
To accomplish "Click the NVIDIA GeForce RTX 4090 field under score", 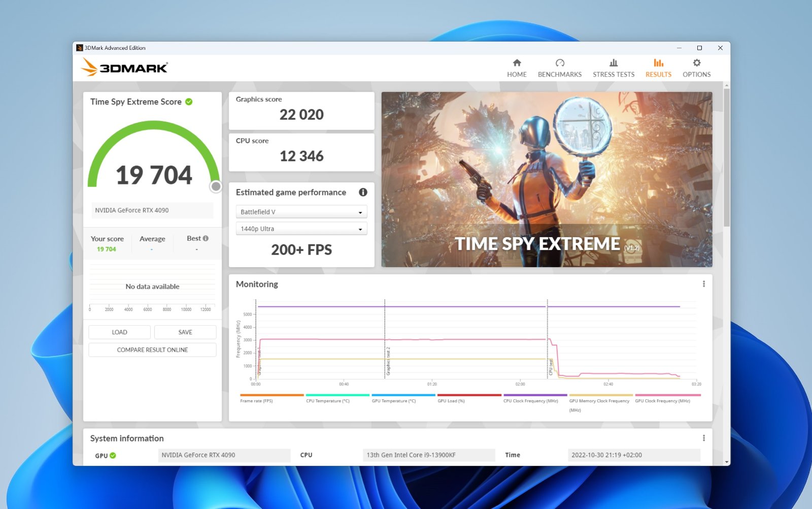I will (152, 210).
